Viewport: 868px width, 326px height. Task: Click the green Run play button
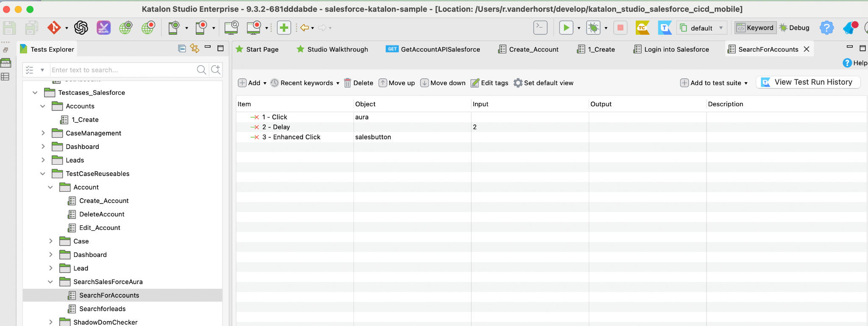(566, 28)
